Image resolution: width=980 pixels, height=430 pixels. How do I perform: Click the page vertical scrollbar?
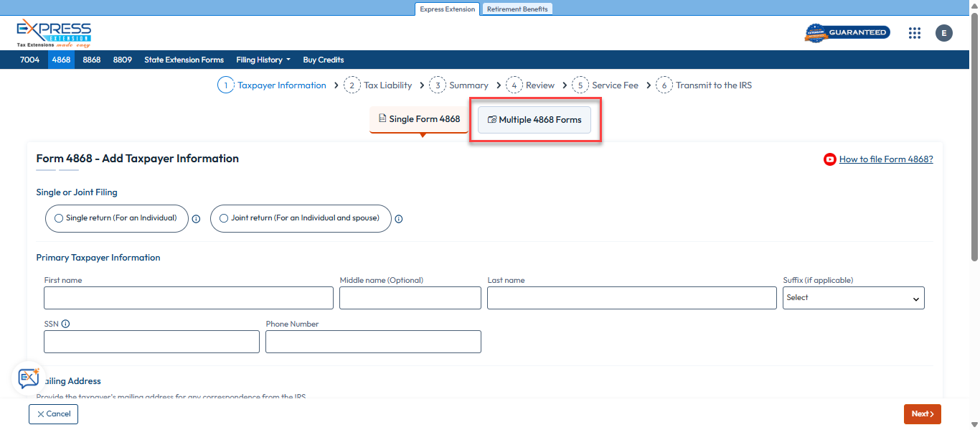(974, 136)
